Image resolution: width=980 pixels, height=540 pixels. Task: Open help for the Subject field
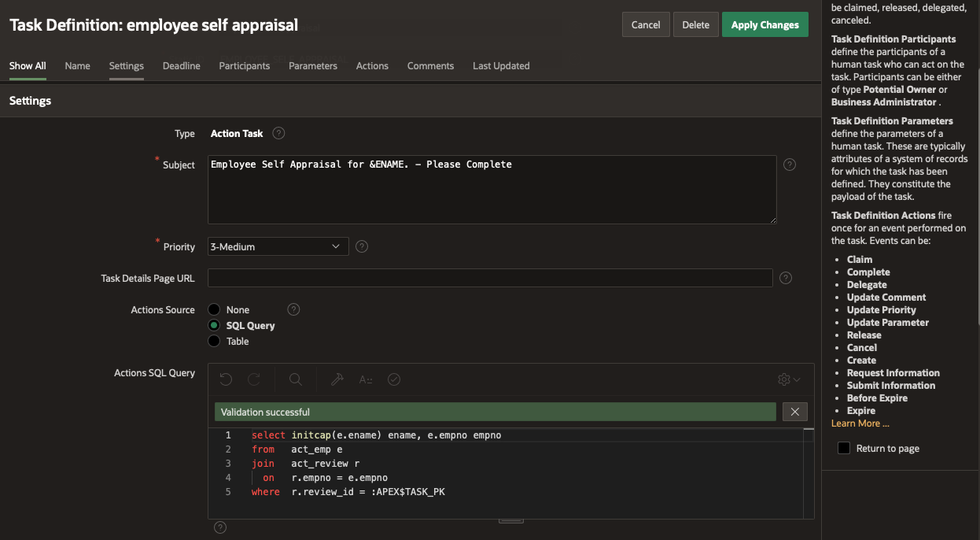790,165
